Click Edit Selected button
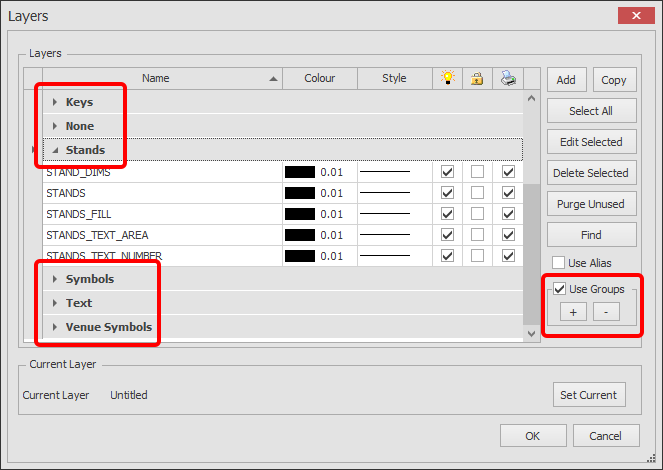The width and height of the screenshot is (663, 470). [592, 142]
